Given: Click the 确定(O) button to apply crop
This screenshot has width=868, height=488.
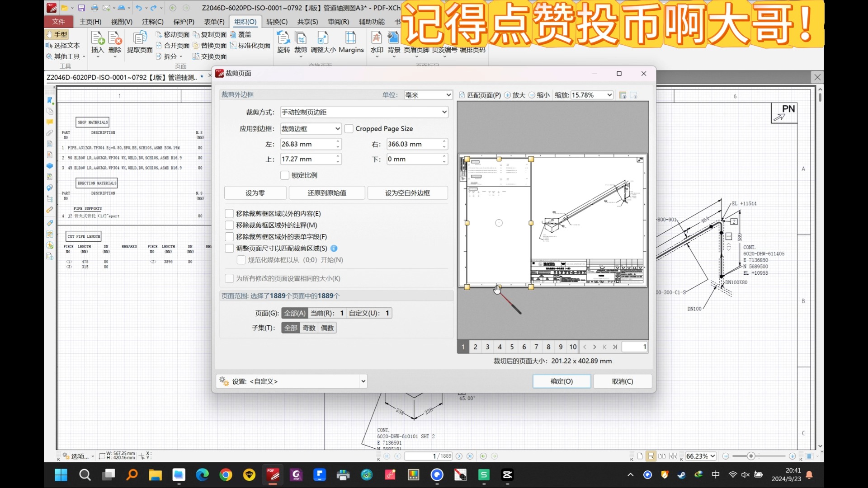Looking at the screenshot, I should pos(561,381).
